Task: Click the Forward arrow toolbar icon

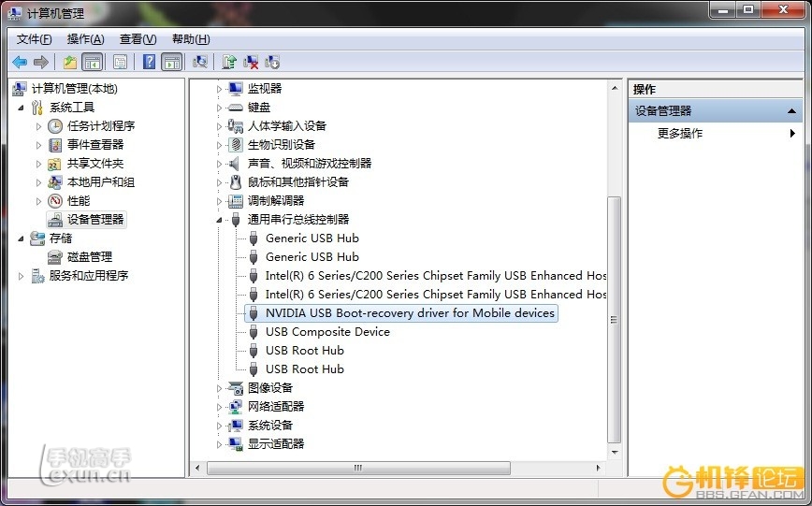Action: tap(41, 62)
